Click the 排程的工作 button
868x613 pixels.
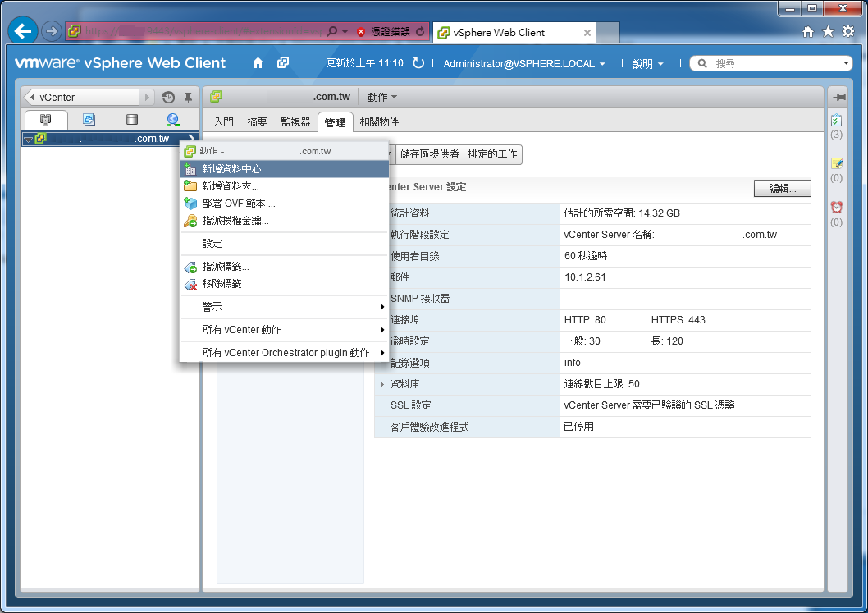(x=493, y=154)
